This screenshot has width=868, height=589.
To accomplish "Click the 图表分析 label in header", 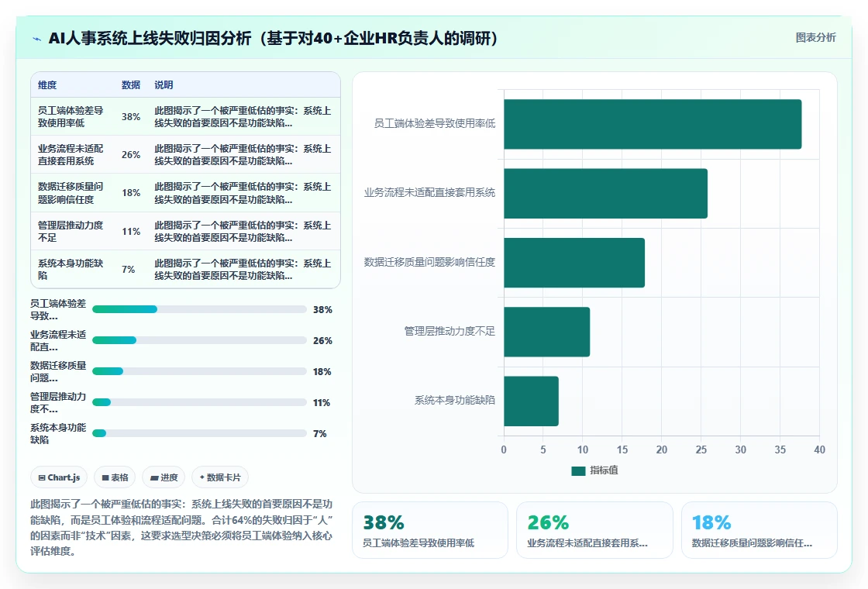I will coord(815,38).
